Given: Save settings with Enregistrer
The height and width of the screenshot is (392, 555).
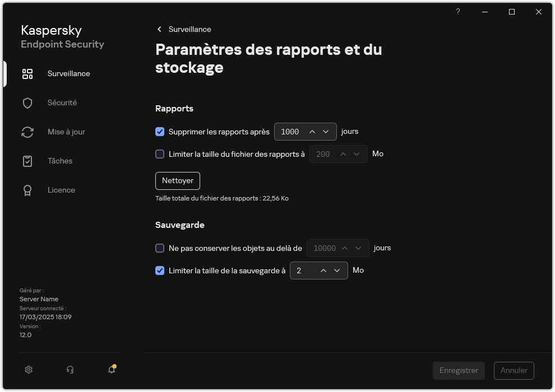Looking at the screenshot, I should point(459,370).
